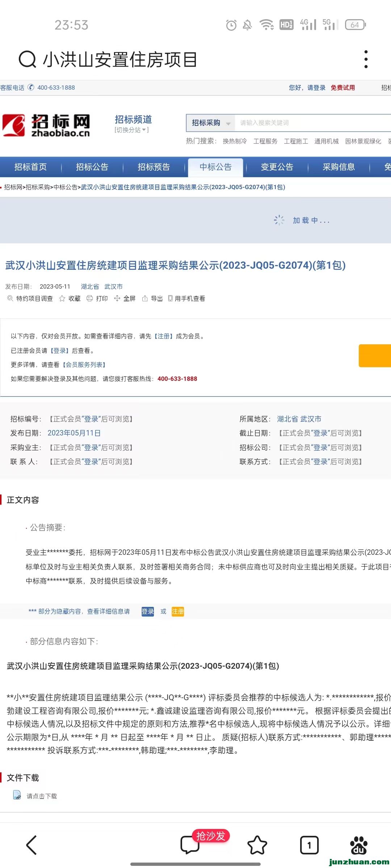Open the 采购信息 nav tab
391x868 pixels.
click(x=339, y=167)
